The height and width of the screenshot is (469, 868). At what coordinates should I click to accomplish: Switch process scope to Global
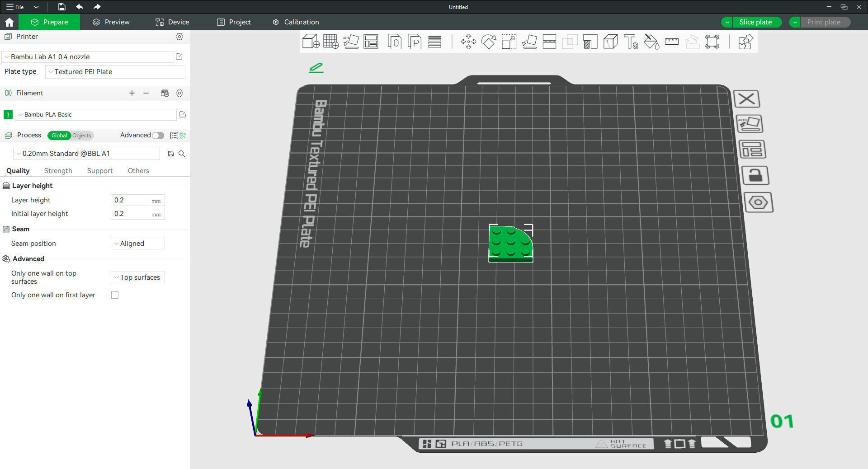(x=59, y=136)
